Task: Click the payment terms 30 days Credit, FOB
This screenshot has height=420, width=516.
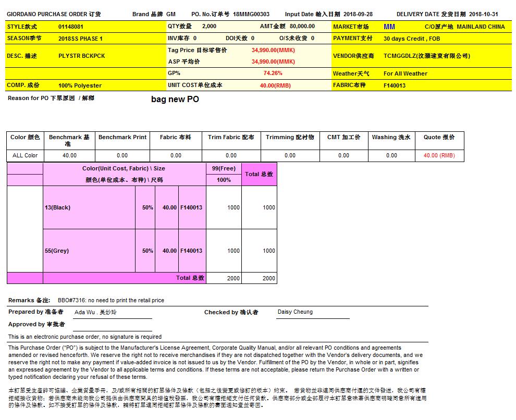Action: click(412, 39)
